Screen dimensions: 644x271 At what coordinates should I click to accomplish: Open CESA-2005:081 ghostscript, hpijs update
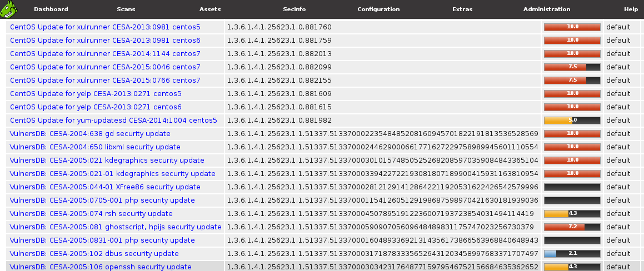[116, 227]
